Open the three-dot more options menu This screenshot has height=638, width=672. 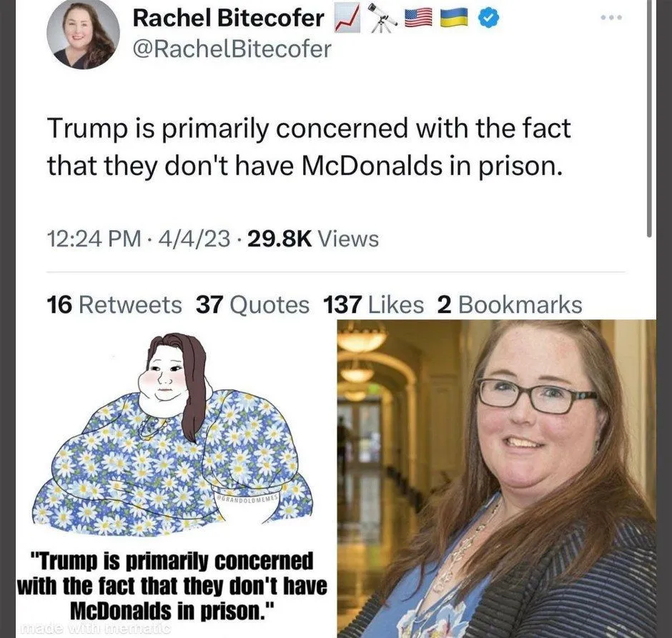pyautogui.click(x=611, y=18)
